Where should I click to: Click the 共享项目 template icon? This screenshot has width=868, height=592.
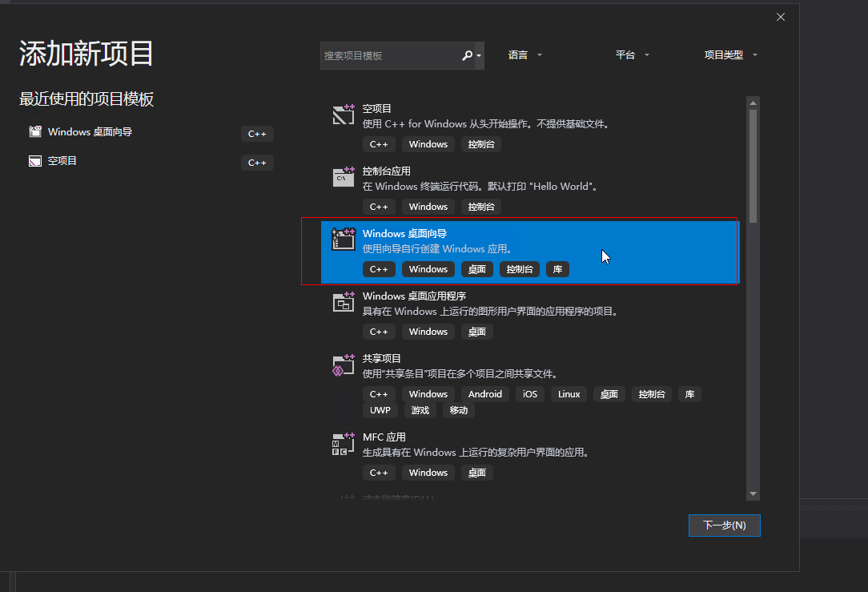tap(344, 365)
